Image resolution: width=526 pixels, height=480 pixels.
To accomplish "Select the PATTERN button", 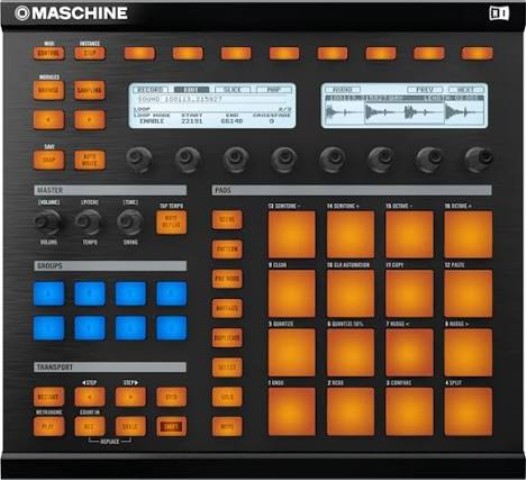I will (x=227, y=249).
